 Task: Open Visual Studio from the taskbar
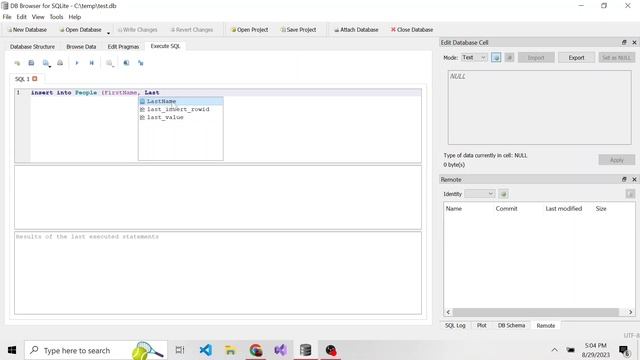point(280,350)
